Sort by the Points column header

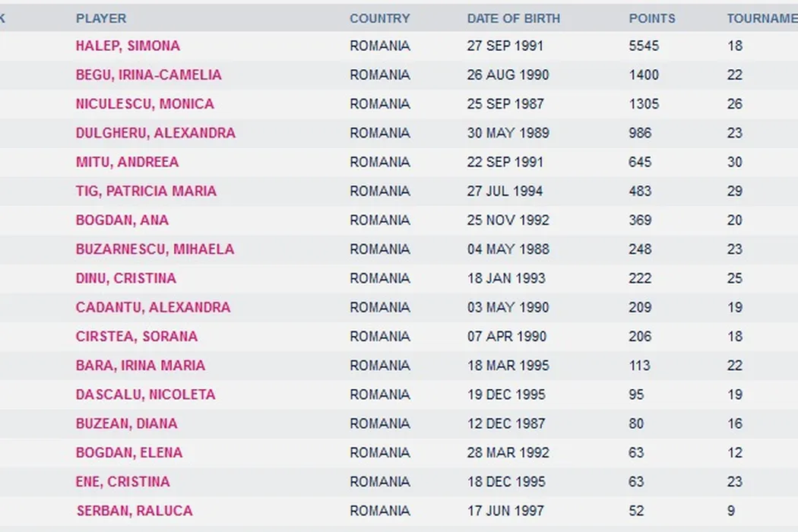coord(652,18)
